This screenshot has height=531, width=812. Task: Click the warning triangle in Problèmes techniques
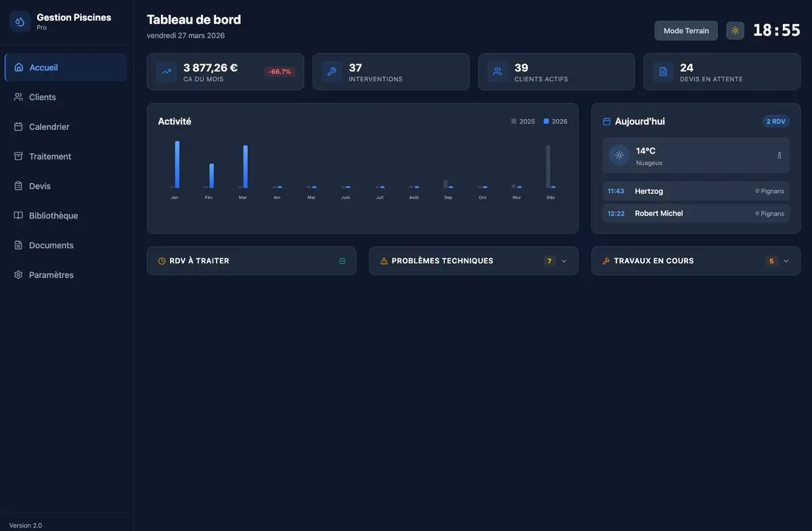(x=384, y=261)
